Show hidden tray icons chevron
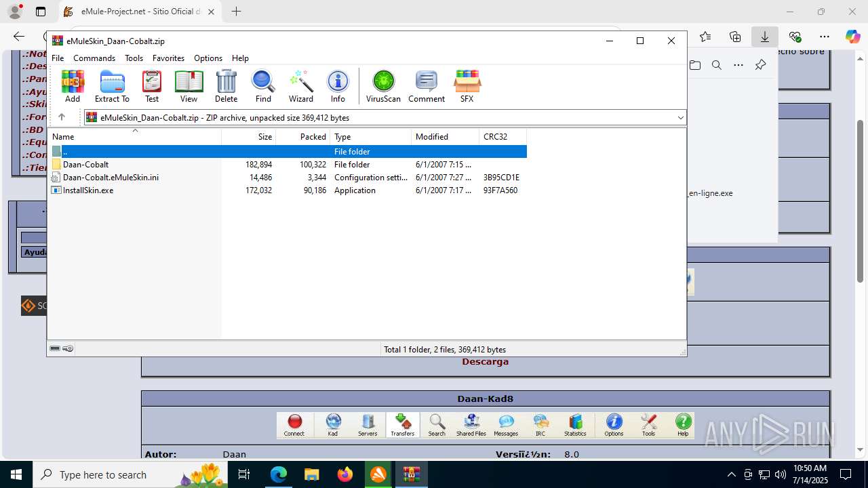The image size is (868, 488). pyautogui.click(x=731, y=474)
